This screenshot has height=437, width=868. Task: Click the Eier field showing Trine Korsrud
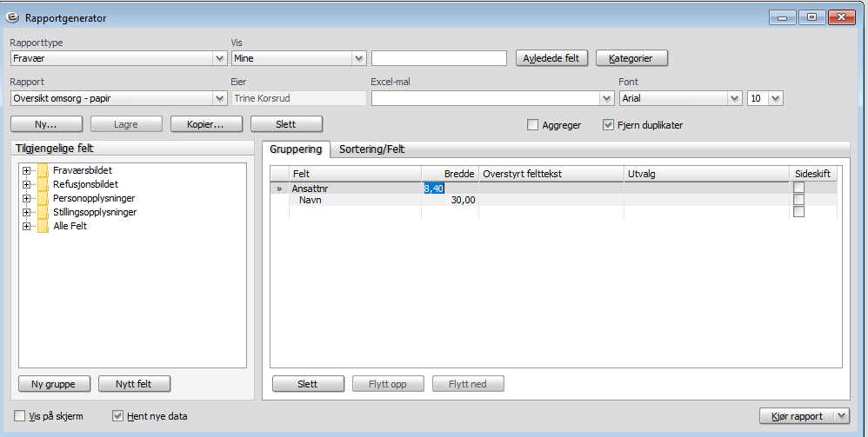click(x=299, y=98)
